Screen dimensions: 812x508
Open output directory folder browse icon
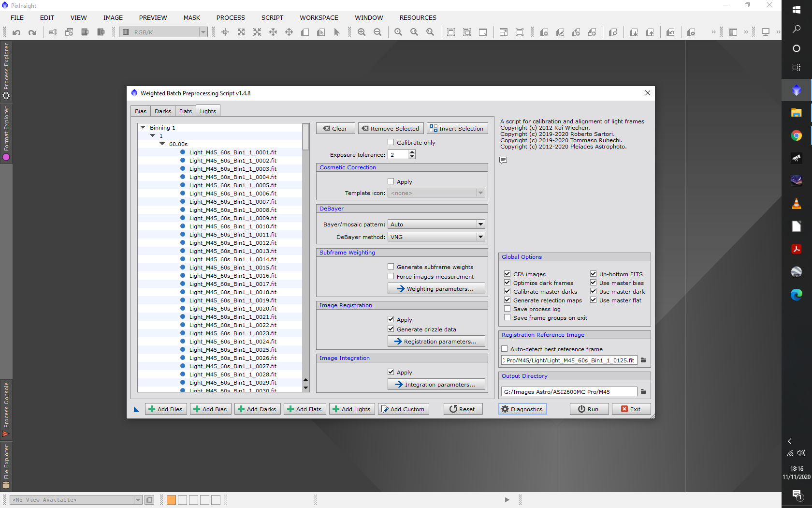tap(643, 392)
